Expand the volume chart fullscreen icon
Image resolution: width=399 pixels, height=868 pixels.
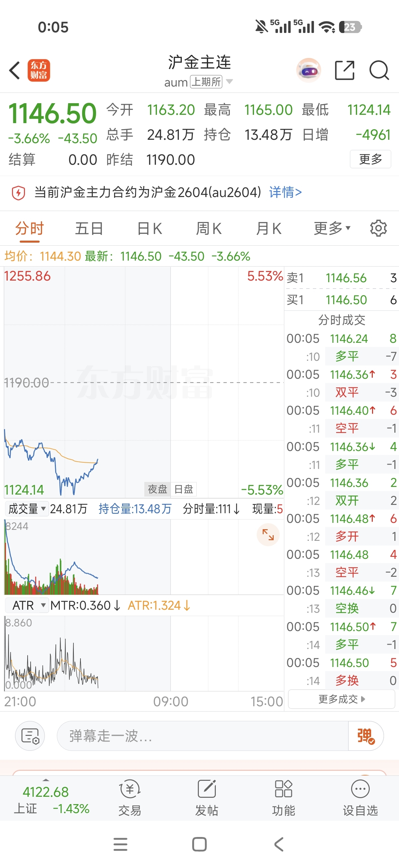(x=268, y=535)
